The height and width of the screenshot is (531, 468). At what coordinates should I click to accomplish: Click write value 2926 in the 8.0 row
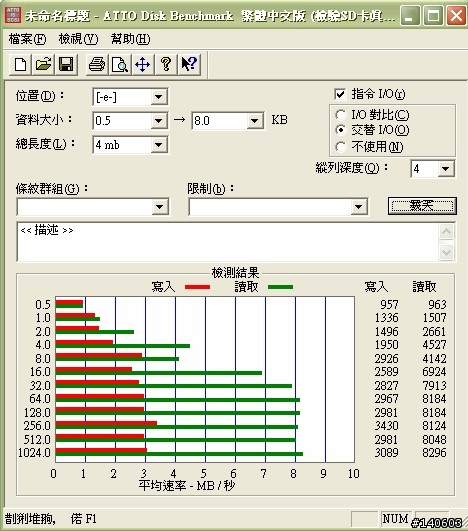[386, 359]
